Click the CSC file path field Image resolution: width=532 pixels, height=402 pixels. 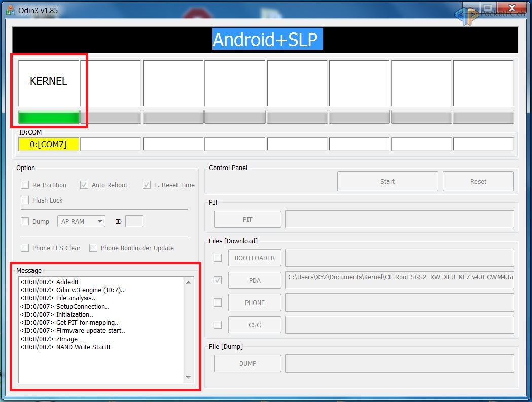coord(400,325)
